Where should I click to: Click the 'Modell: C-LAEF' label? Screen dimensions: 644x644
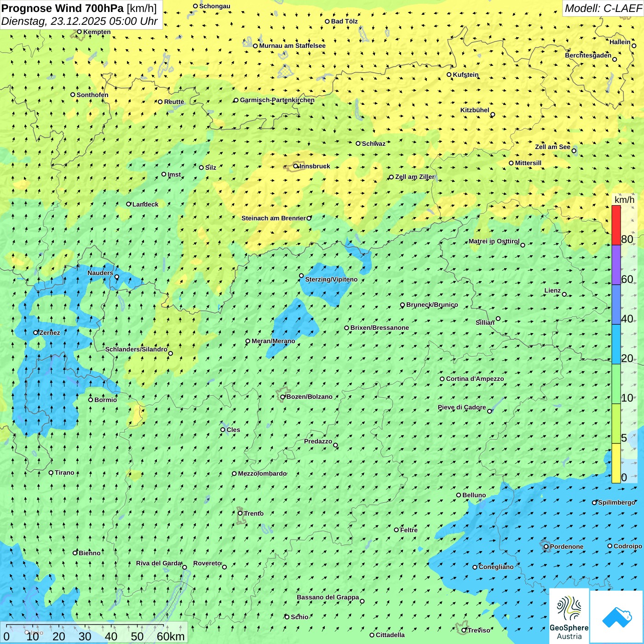[603, 8]
